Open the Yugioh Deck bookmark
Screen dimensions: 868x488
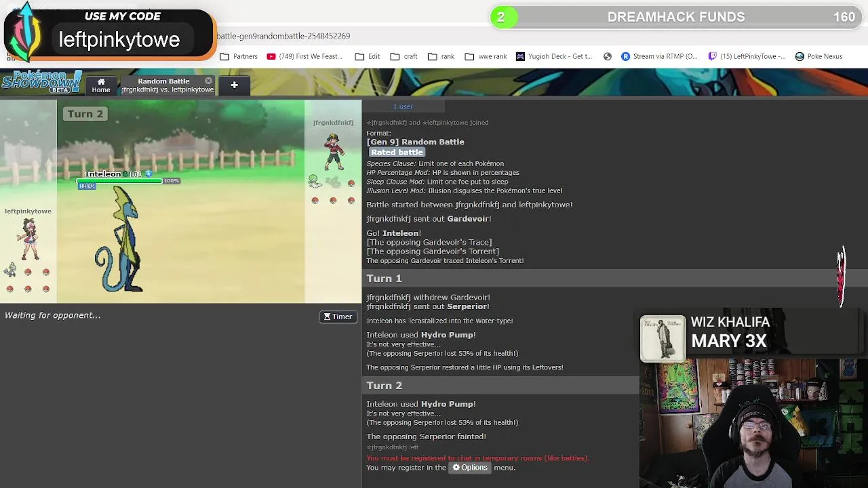[x=554, y=56]
